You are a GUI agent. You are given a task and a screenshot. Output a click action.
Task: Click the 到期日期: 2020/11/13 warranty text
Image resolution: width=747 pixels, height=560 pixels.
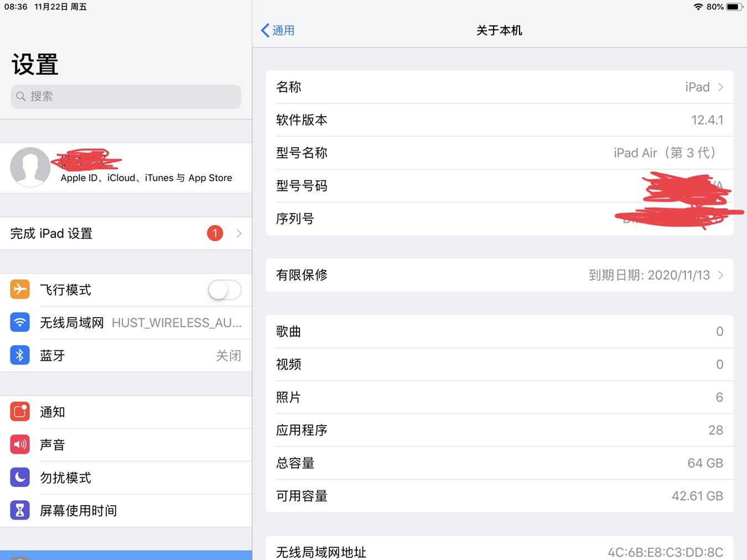pyautogui.click(x=649, y=275)
